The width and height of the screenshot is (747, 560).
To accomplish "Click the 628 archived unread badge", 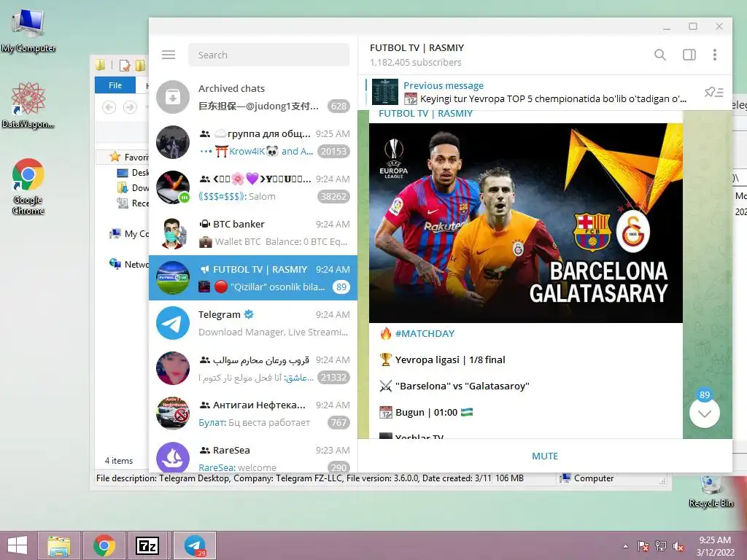I will point(338,106).
